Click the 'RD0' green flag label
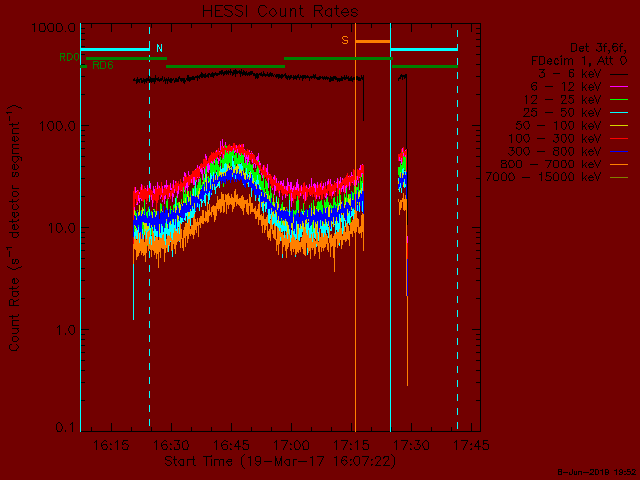The image size is (640, 480). (x=69, y=57)
